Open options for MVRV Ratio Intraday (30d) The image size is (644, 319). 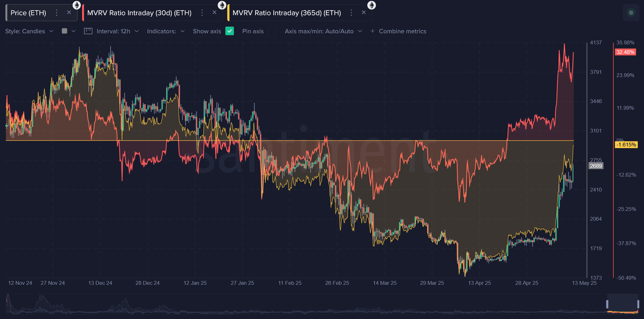click(202, 13)
